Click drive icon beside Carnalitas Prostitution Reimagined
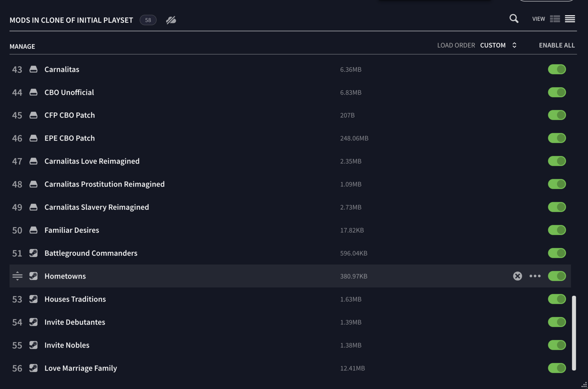The height and width of the screenshot is (389, 588). click(33, 184)
